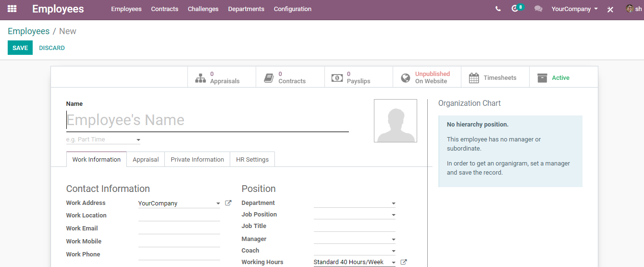Toggle the Active status button
The image size is (644, 267).
(x=563, y=77)
